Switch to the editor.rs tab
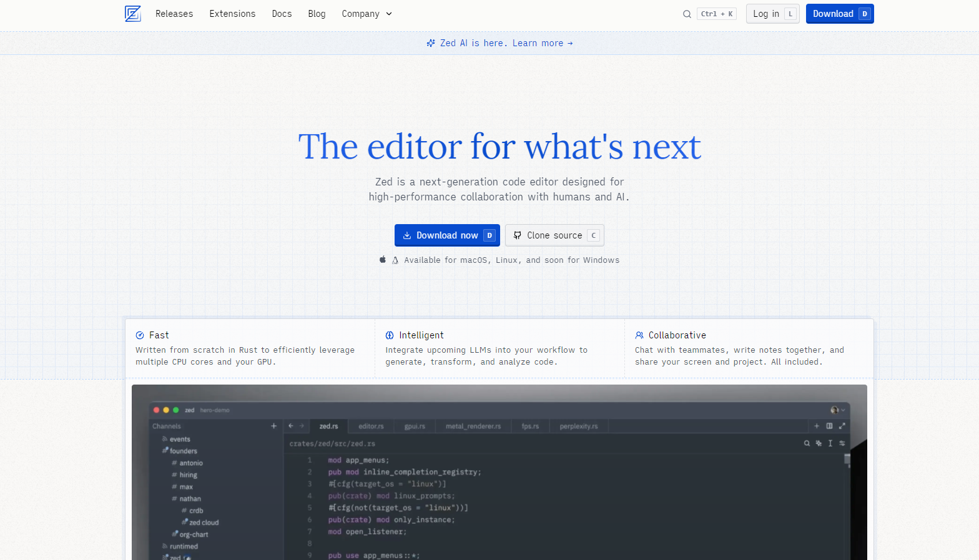 point(371,426)
